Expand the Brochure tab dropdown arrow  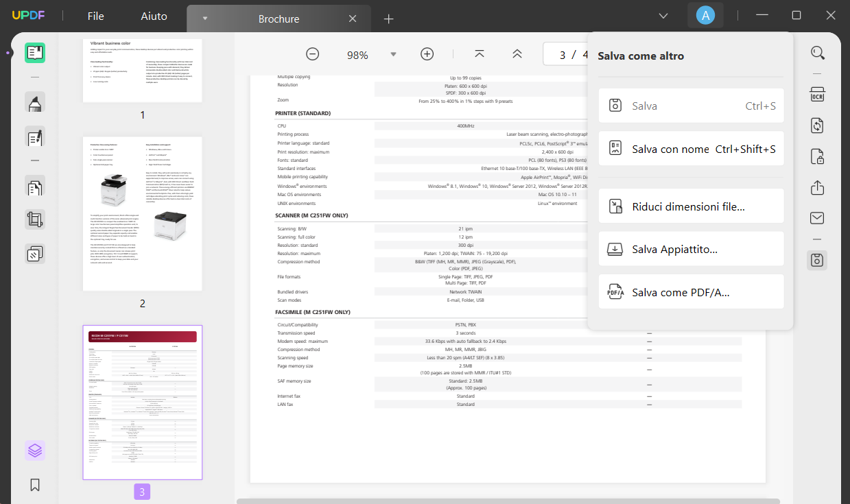pos(205,19)
